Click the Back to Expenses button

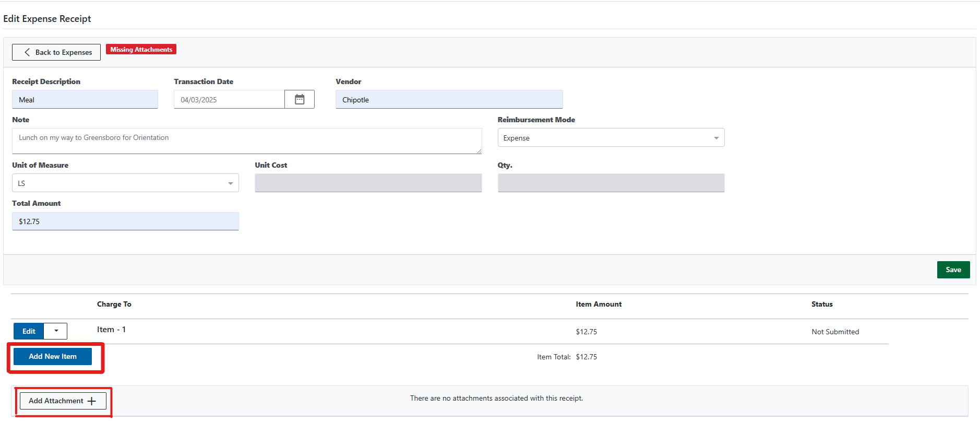(56, 52)
